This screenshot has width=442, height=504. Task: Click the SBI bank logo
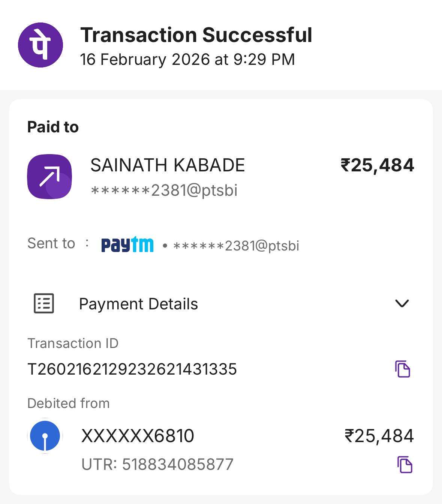pos(45,436)
